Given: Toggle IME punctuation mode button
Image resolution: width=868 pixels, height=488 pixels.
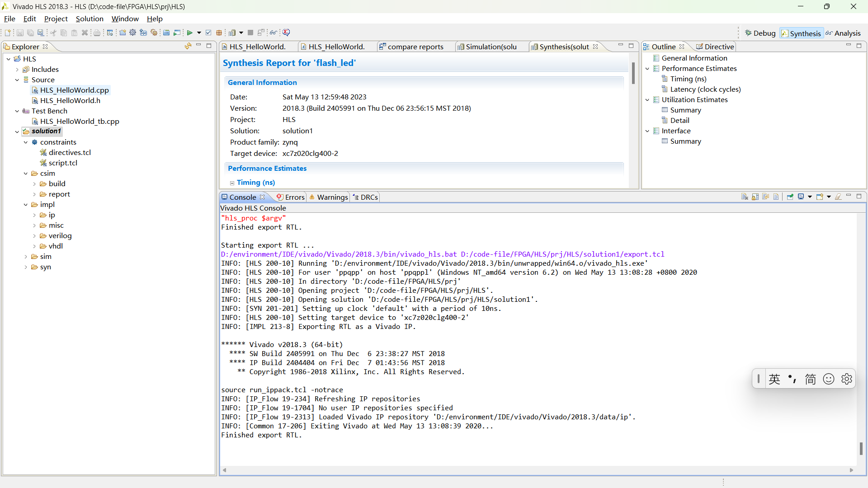Looking at the screenshot, I should 792,379.
